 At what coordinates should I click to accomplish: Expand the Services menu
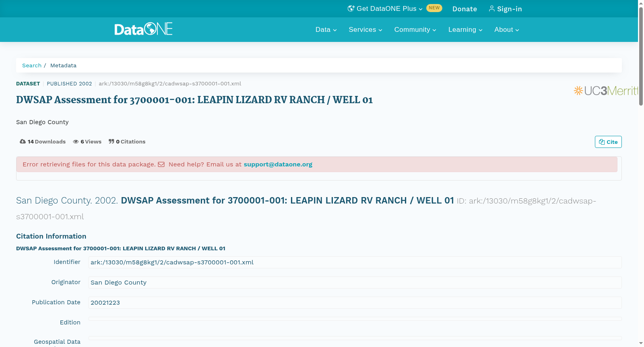365,29
